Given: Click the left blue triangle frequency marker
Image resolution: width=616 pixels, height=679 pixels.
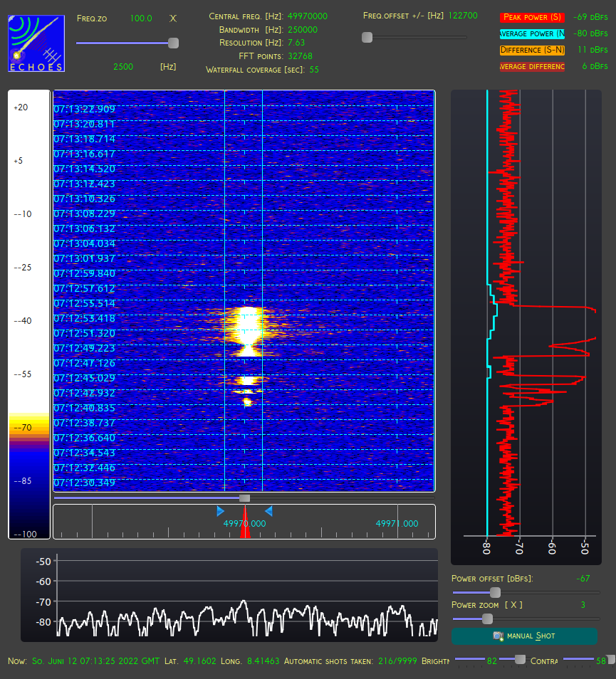Looking at the screenshot, I should click(221, 512).
